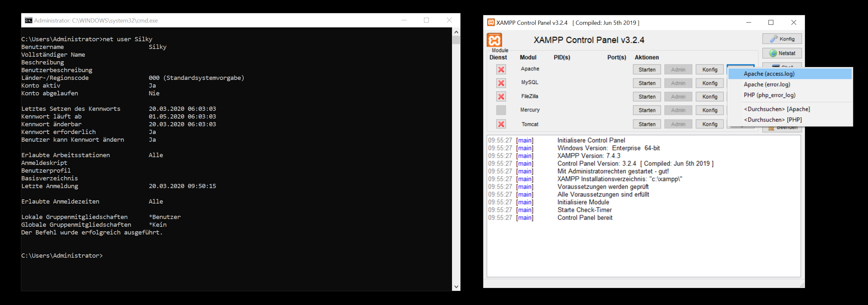Click log line 'Initialisere Control Panel'
This screenshot has width=868, height=305.
click(591, 140)
